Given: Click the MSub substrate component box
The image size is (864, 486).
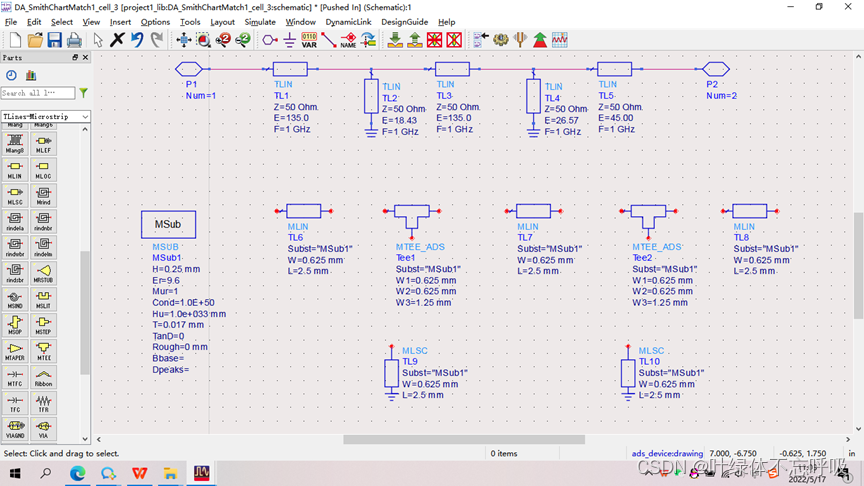Looking at the screenshot, I should [x=168, y=224].
